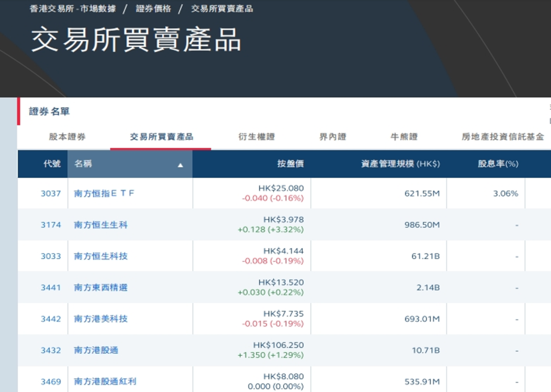Sort by 按盤價 column header
The height and width of the screenshot is (392, 551).
290,164
